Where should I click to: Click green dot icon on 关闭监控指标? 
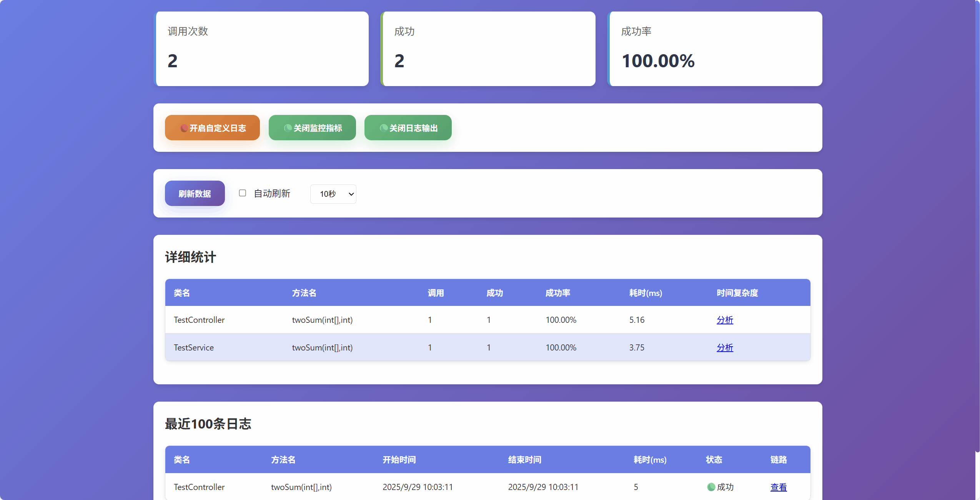click(288, 128)
